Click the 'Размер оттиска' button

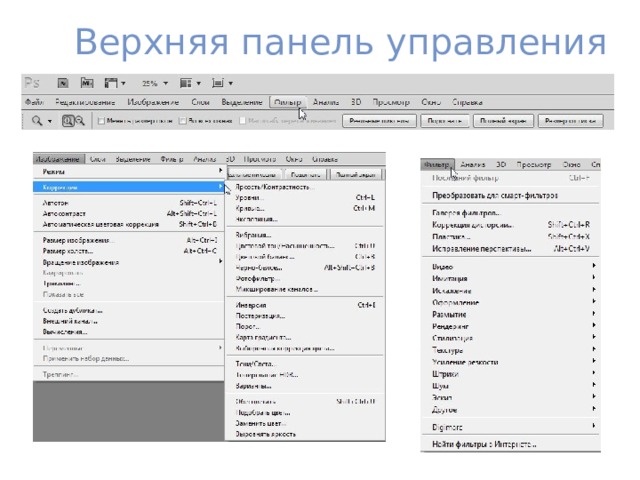click(571, 121)
